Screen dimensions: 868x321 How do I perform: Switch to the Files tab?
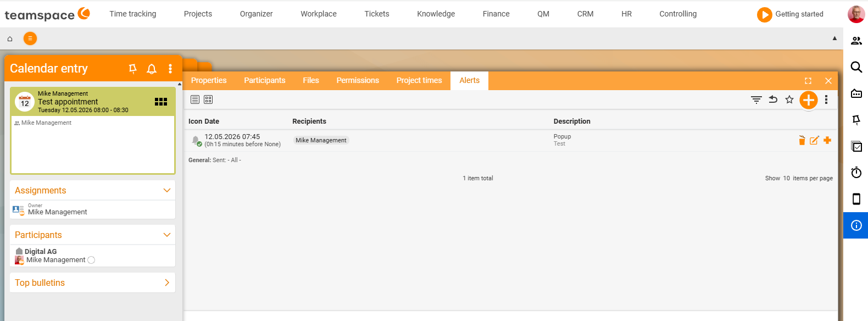pyautogui.click(x=311, y=80)
